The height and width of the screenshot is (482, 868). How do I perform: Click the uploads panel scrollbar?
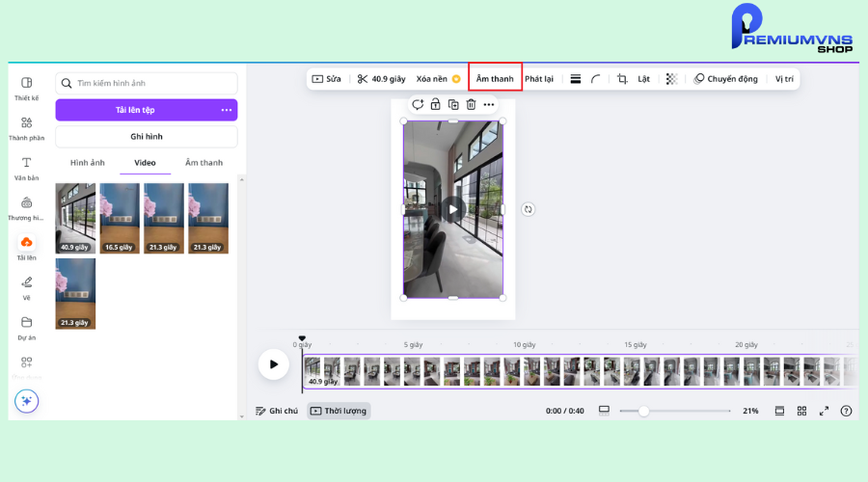coord(241,298)
